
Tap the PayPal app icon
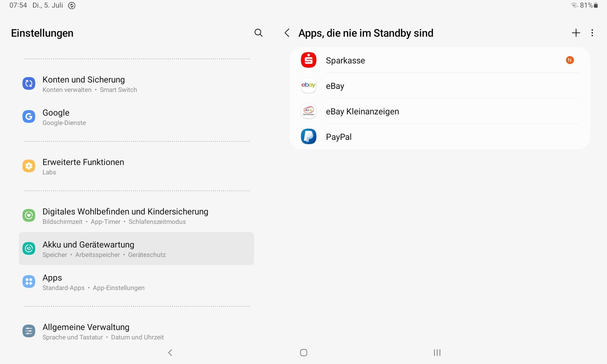coord(309,136)
